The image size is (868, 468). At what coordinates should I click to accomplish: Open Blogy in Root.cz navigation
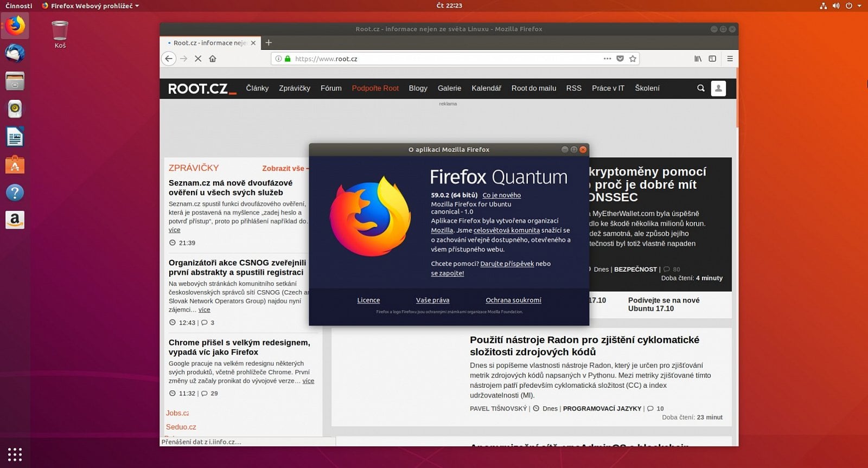[x=418, y=88]
